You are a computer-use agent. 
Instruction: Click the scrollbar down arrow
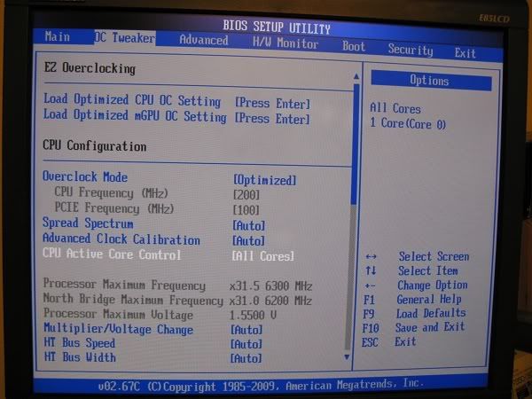pyautogui.click(x=347, y=356)
